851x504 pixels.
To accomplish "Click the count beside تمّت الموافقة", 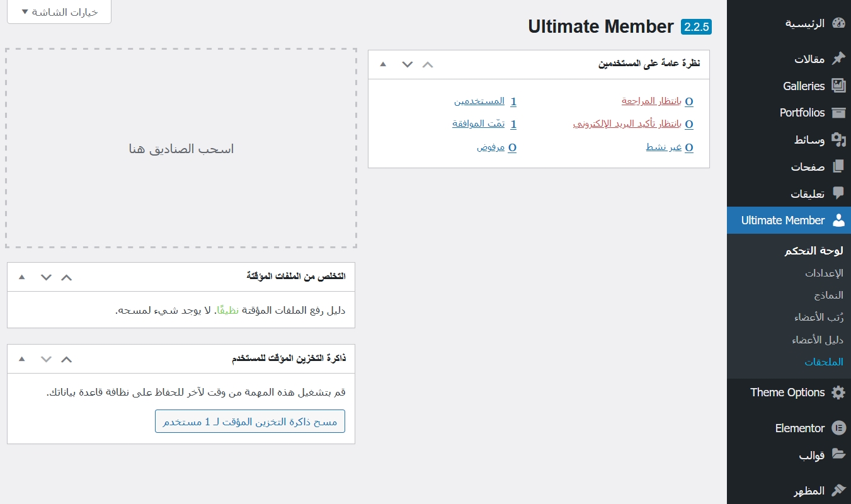I will pyautogui.click(x=513, y=124).
